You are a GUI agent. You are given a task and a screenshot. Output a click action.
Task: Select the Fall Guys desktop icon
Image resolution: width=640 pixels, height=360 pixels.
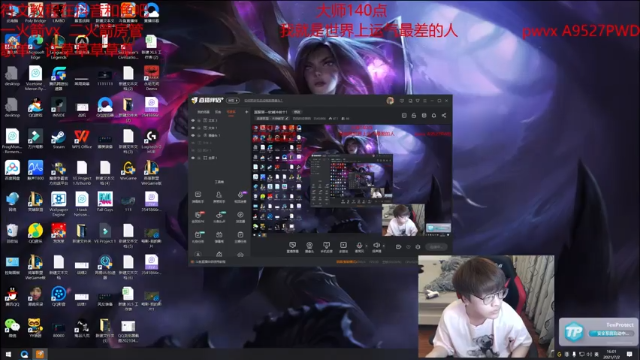click(x=105, y=202)
